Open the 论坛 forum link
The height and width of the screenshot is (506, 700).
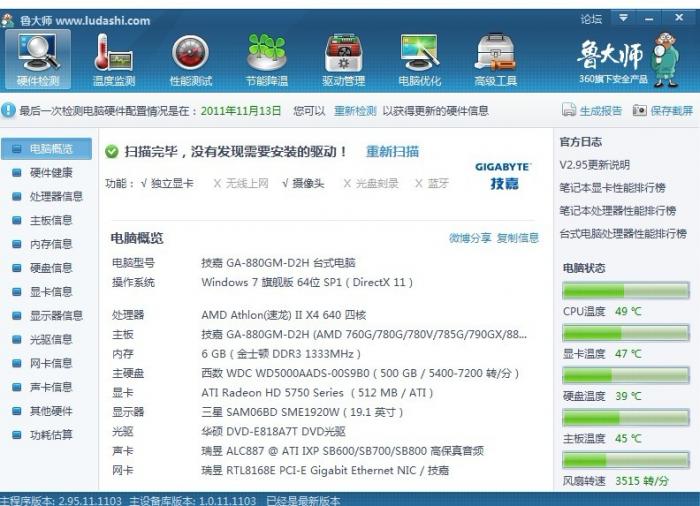(591, 19)
